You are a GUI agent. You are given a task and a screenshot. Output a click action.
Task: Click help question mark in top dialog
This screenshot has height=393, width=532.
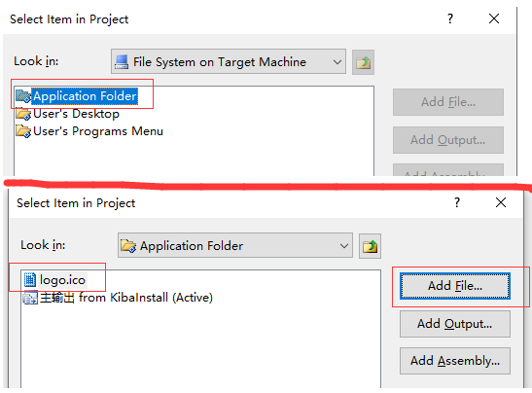(450, 18)
